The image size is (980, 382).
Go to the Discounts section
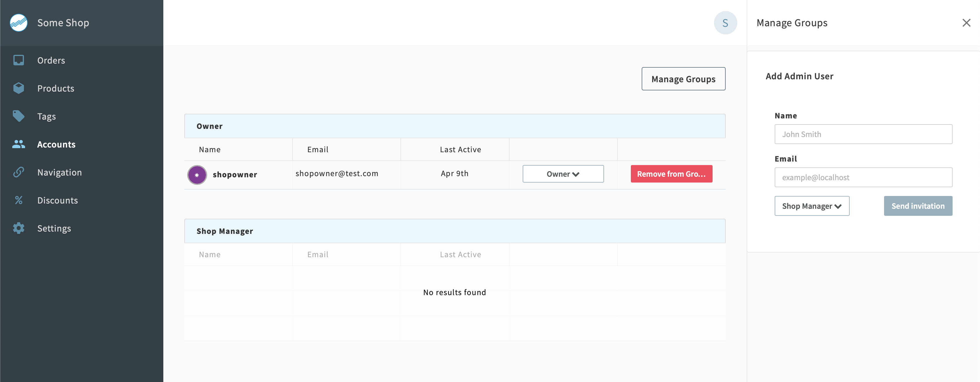(57, 200)
